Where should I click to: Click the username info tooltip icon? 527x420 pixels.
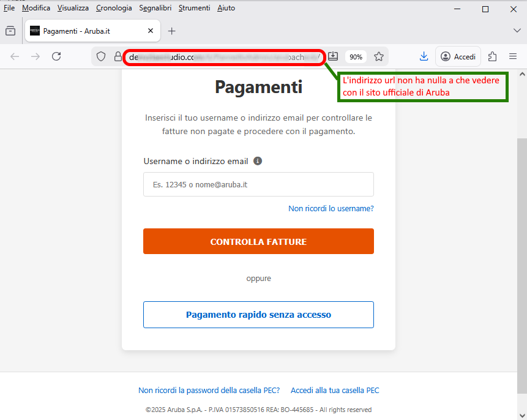pyautogui.click(x=258, y=161)
